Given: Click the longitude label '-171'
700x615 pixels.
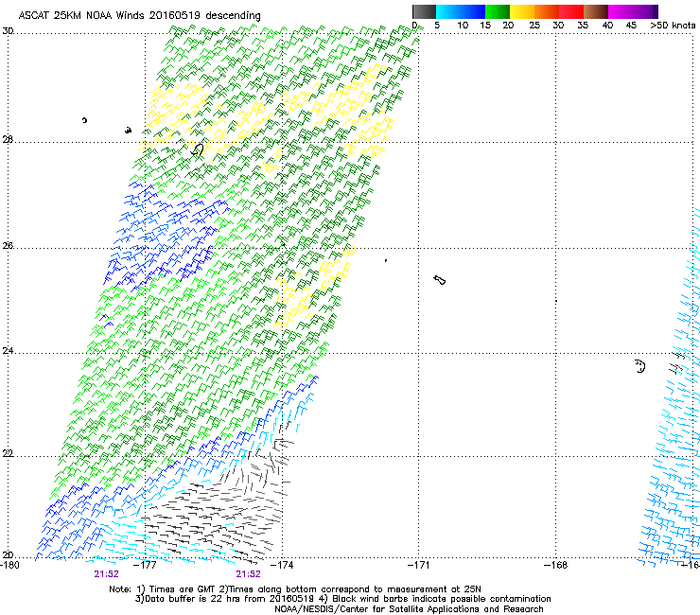Looking at the screenshot, I should pyautogui.click(x=419, y=565).
